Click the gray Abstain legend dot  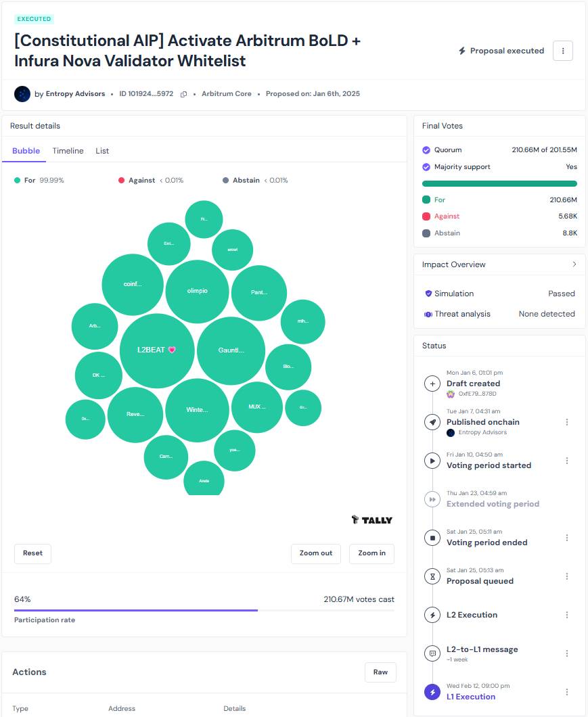point(225,180)
